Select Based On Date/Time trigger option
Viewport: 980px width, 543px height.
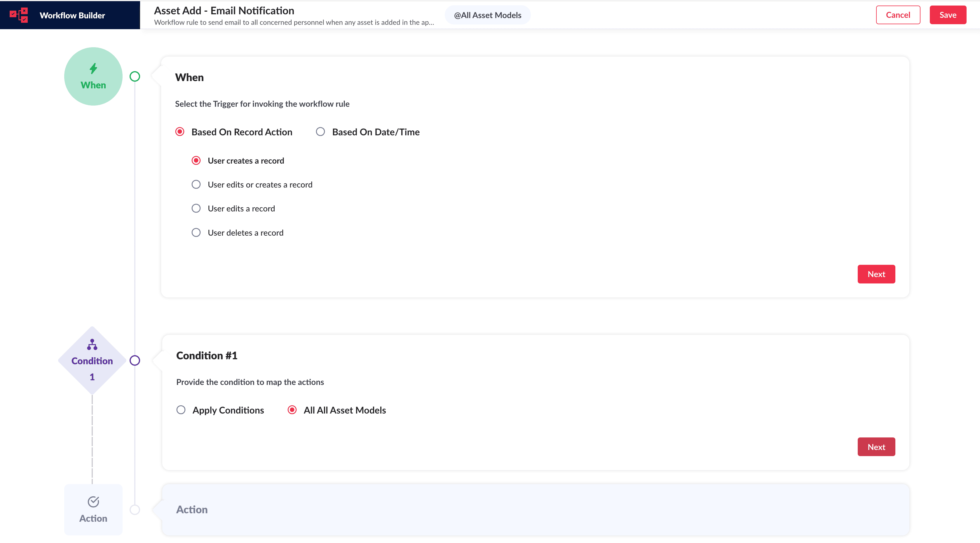coord(320,132)
